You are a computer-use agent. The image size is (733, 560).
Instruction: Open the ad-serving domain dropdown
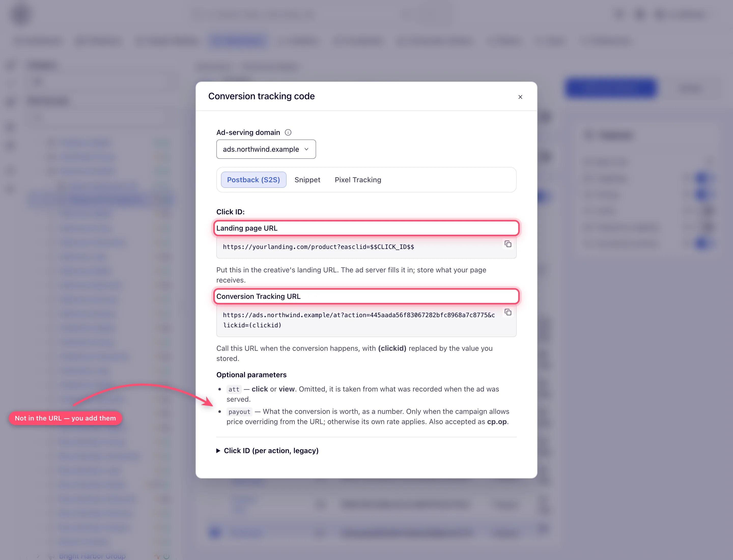pos(266,149)
